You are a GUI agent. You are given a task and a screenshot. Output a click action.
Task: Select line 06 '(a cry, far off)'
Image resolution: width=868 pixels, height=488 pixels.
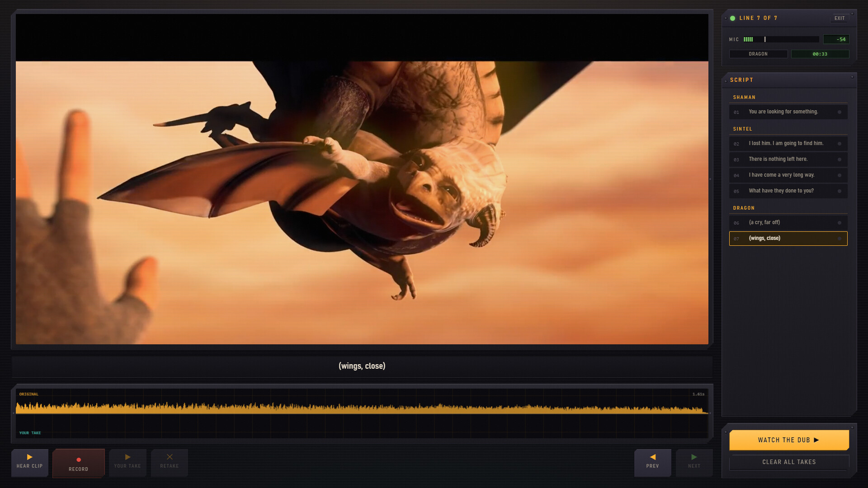click(x=788, y=222)
